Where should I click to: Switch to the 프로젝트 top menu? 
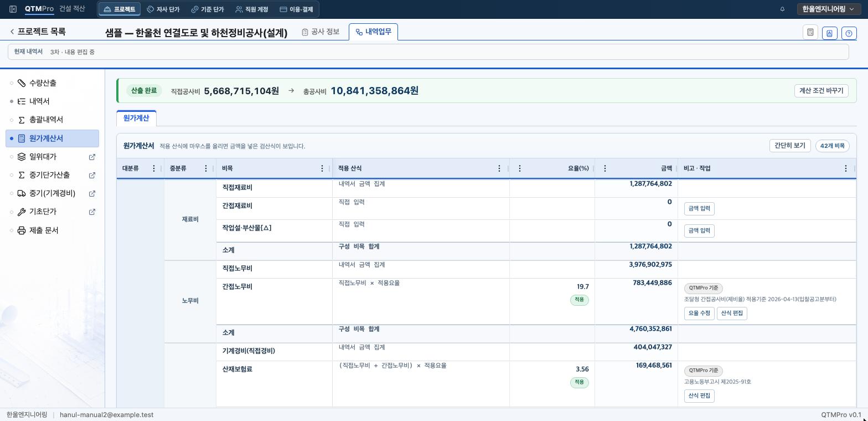[x=119, y=9]
